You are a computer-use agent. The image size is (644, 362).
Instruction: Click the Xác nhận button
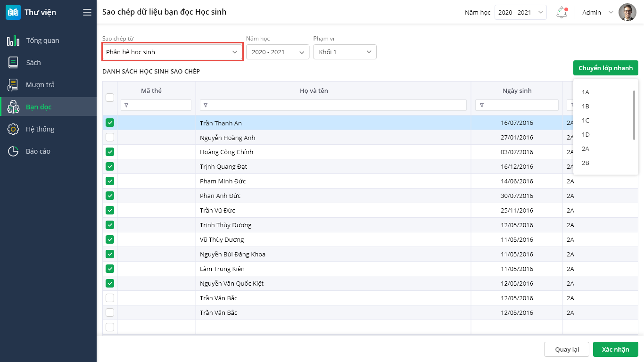[615, 349]
